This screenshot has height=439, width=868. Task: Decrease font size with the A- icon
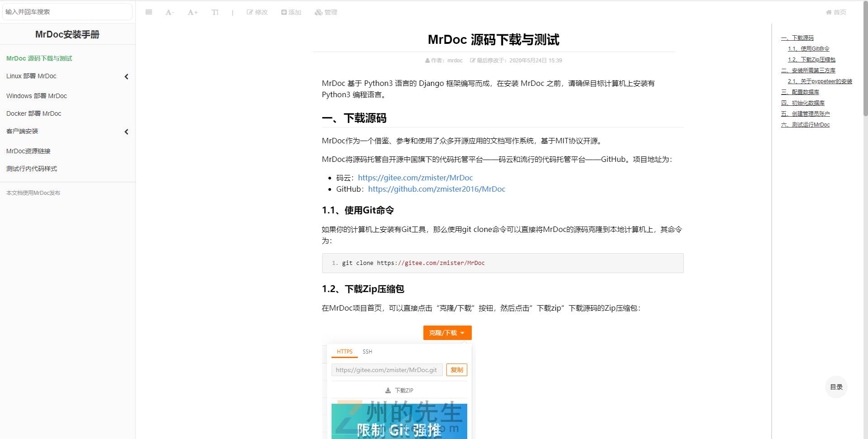(169, 12)
